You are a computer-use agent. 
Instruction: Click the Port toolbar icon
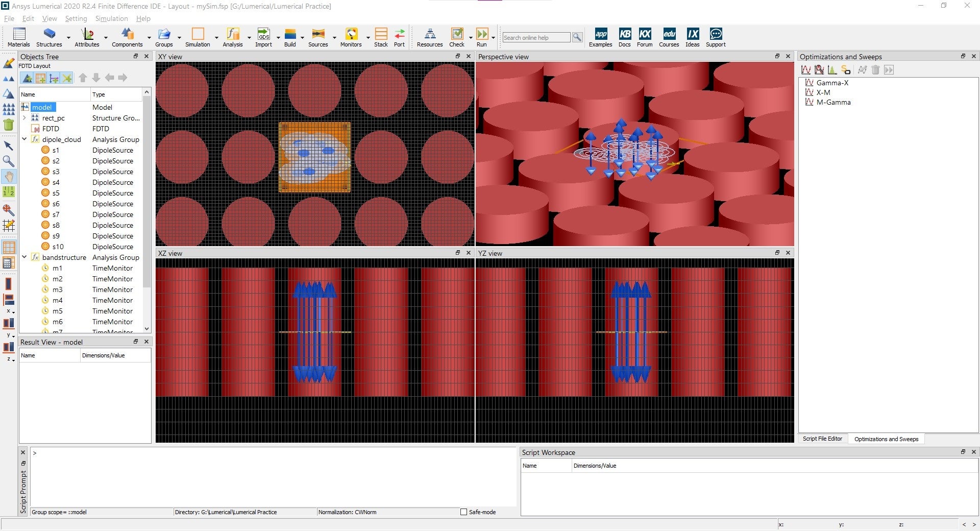point(399,34)
